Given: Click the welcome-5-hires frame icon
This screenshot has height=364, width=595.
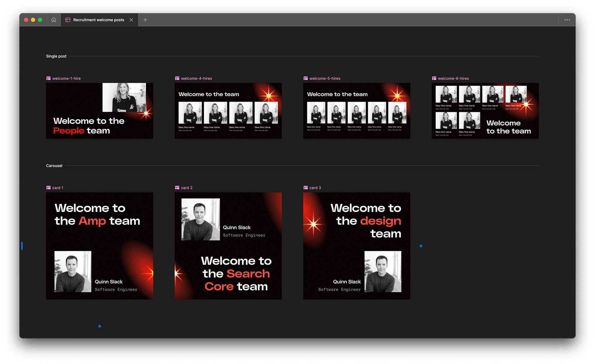Looking at the screenshot, I should (305, 78).
